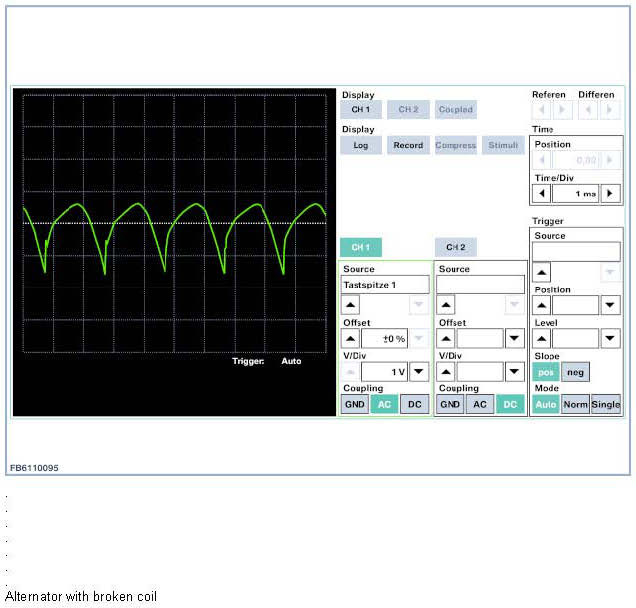Click the Time/Div 1 ms value field
The height and width of the screenshot is (608, 636).
[x=576, y=193]
